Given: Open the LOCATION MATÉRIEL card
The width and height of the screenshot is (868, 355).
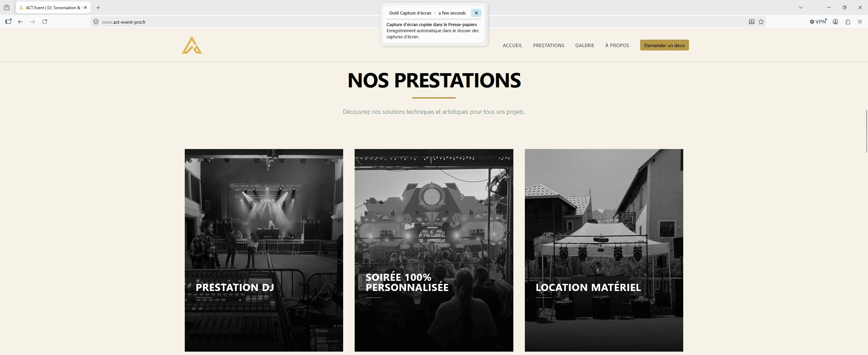Looking at the screenshot, I should [604, 250].
